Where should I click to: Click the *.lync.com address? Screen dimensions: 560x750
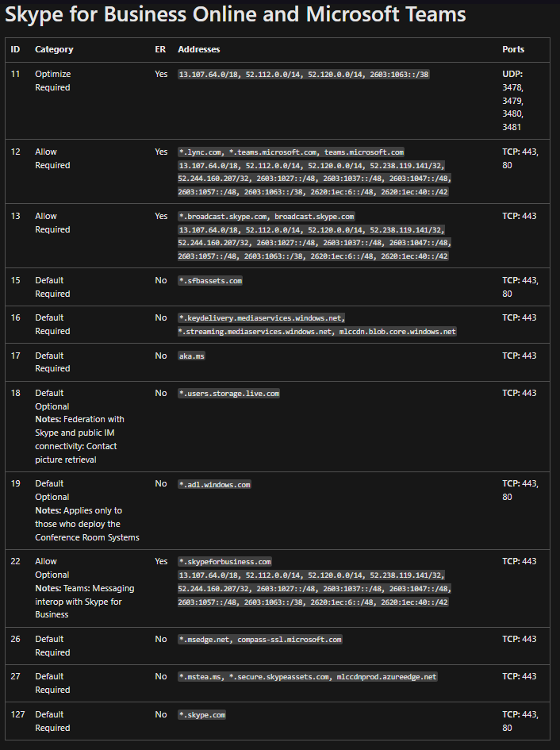tap(201, 152)
